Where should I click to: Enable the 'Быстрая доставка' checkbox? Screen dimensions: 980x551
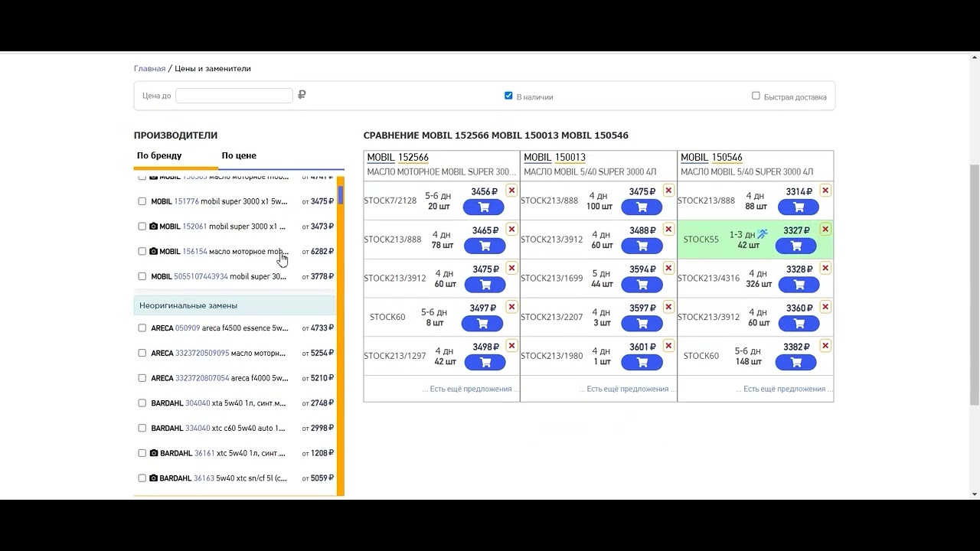coord(756,96)
